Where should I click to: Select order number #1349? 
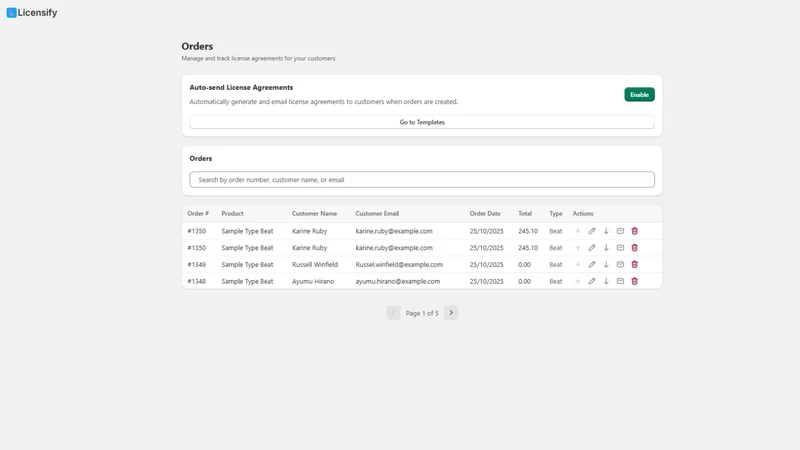(196, 264)
